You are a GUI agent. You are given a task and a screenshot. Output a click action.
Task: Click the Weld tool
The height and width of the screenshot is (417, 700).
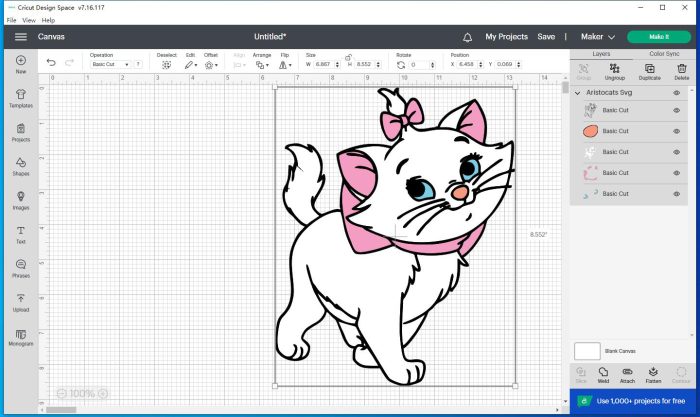pos(603,375)
